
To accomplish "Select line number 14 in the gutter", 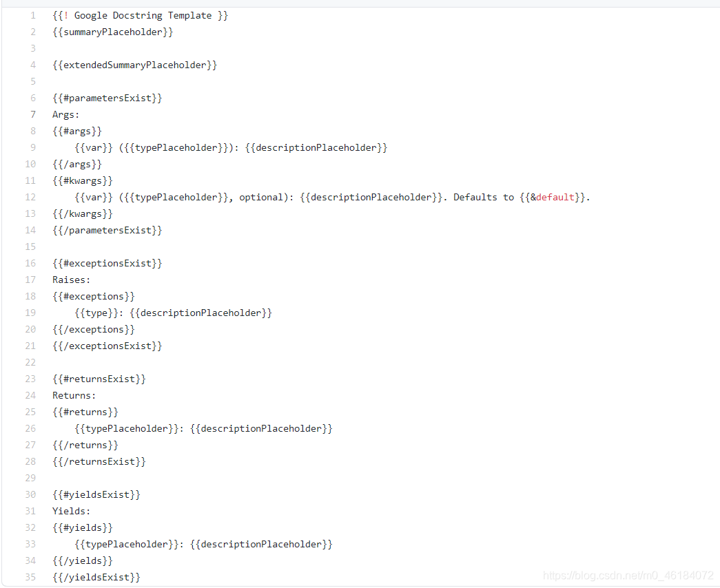I will (x=30, y=230).
